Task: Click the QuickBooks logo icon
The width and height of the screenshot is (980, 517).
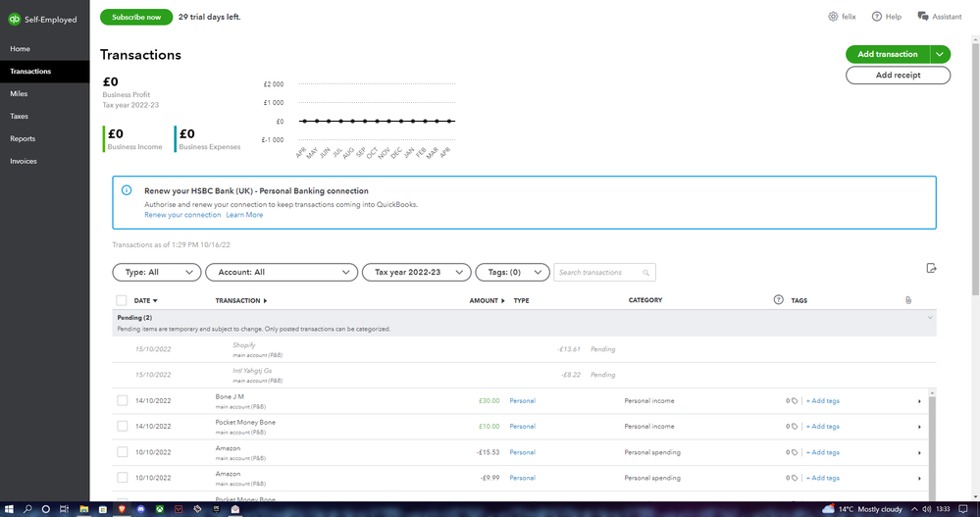Action: point(14,20)
